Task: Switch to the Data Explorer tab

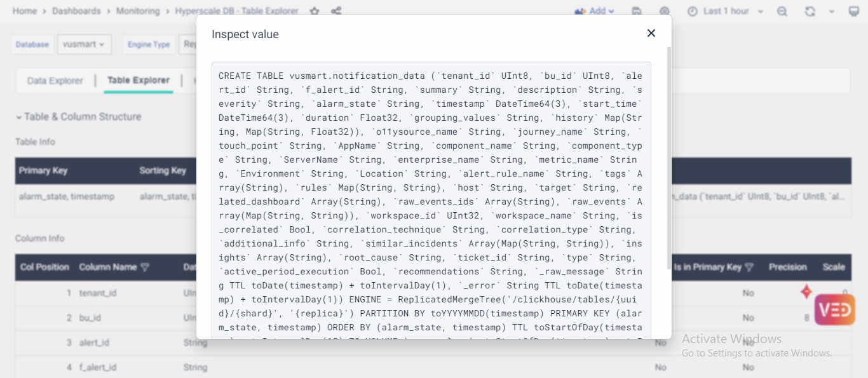Action: coord(55,81)
